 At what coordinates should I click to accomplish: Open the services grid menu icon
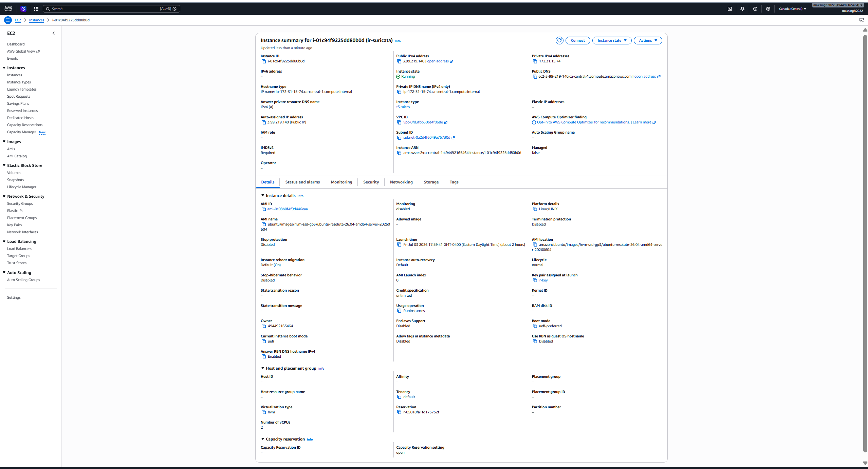click(36, 9)
